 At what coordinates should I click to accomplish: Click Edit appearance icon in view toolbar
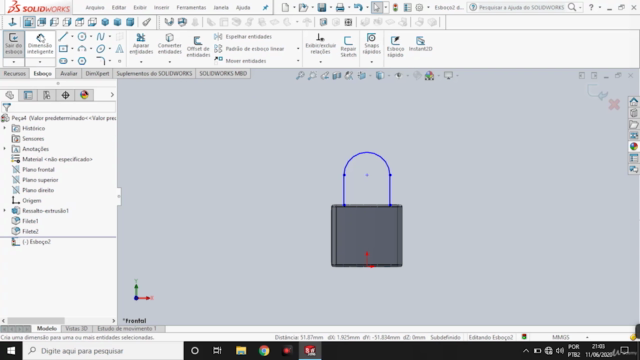[429, 76]
